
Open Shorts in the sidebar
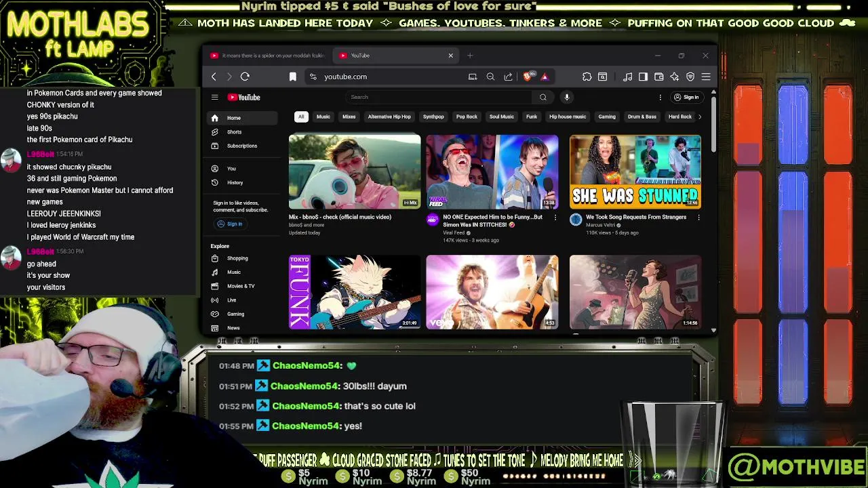[x=242, y=132]
